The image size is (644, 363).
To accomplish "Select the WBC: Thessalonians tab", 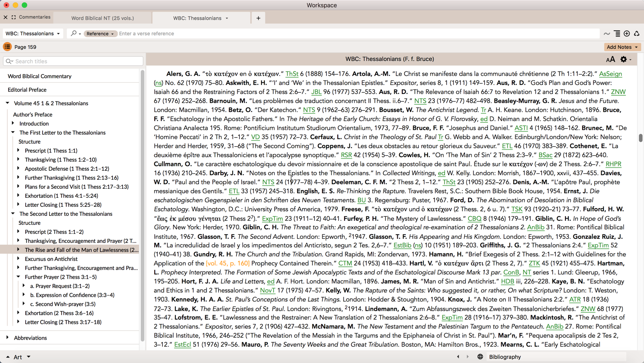I will point(198,18).
